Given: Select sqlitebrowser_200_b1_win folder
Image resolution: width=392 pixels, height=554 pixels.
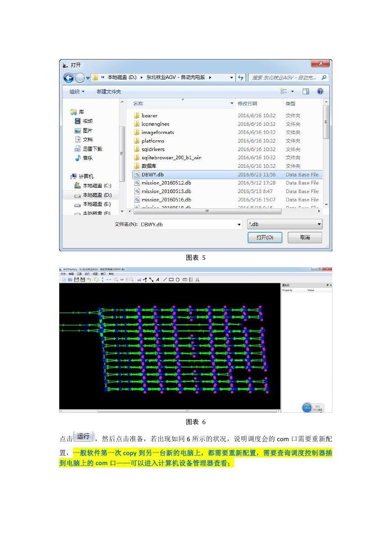Looking at the screenshot, I should pos(171,157).
